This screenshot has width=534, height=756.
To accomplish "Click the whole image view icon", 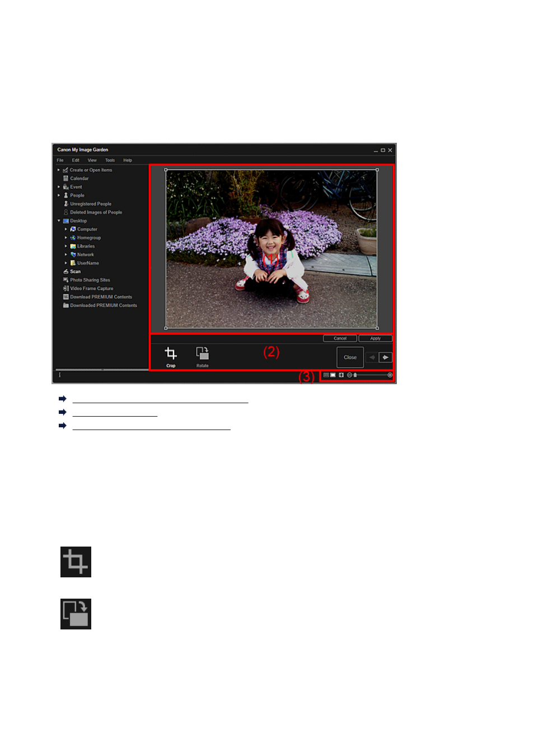I will [341, 375].
